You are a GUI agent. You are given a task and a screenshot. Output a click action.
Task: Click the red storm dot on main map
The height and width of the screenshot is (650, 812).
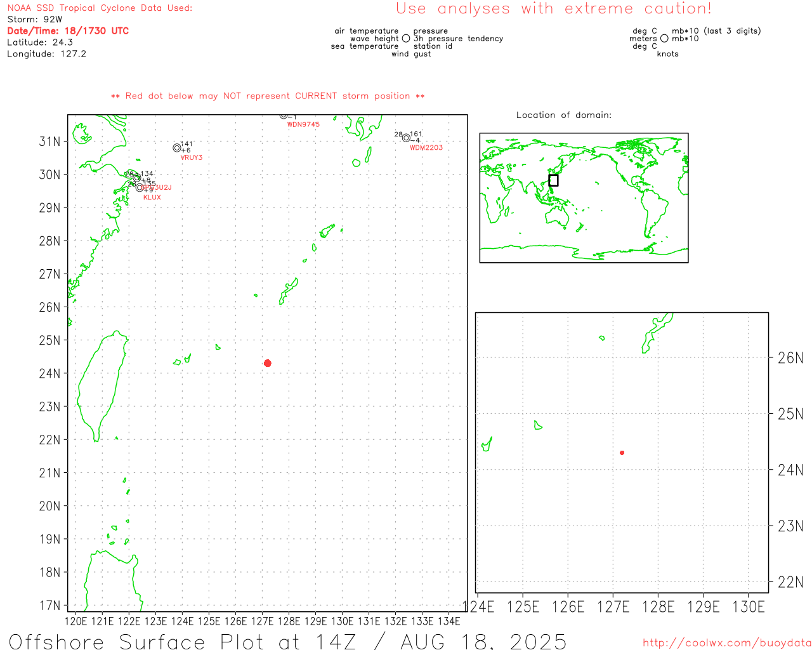(x=268, y=363)
